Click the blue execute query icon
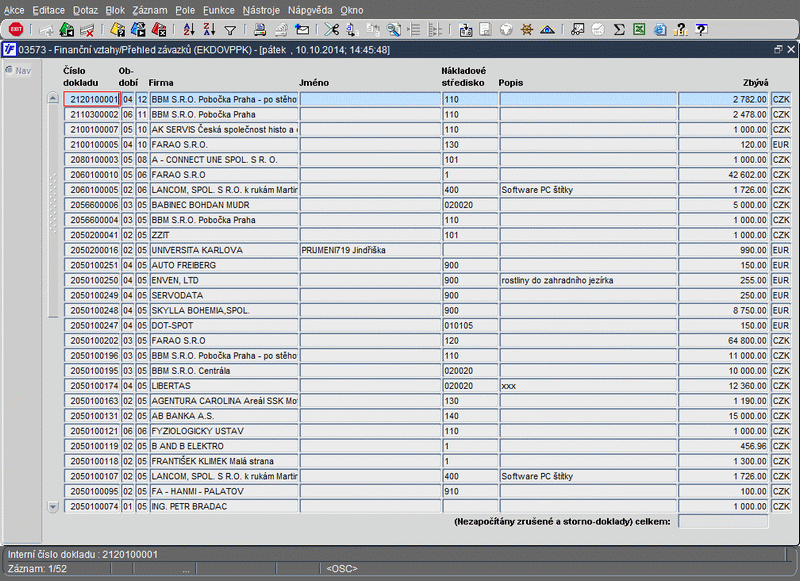 coord(138,30)
